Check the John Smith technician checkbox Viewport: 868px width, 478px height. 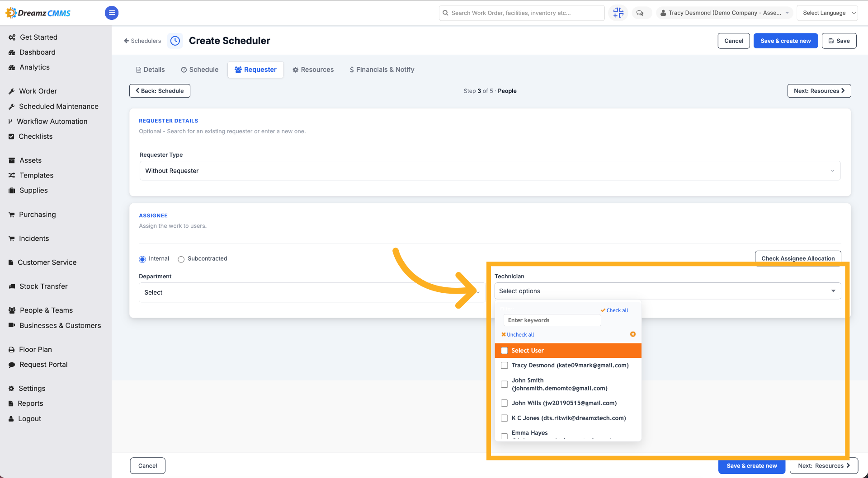pyautogui.click(x=505, y=384)
